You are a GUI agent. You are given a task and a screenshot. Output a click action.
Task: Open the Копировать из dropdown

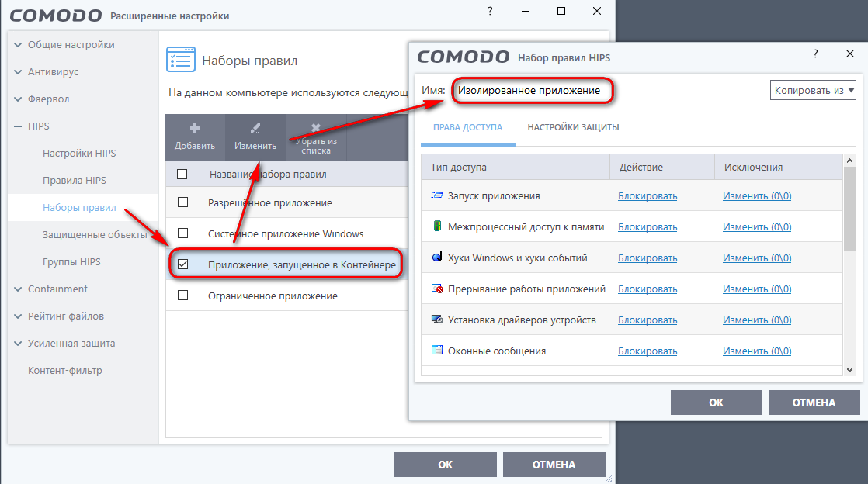coord(813,90)
